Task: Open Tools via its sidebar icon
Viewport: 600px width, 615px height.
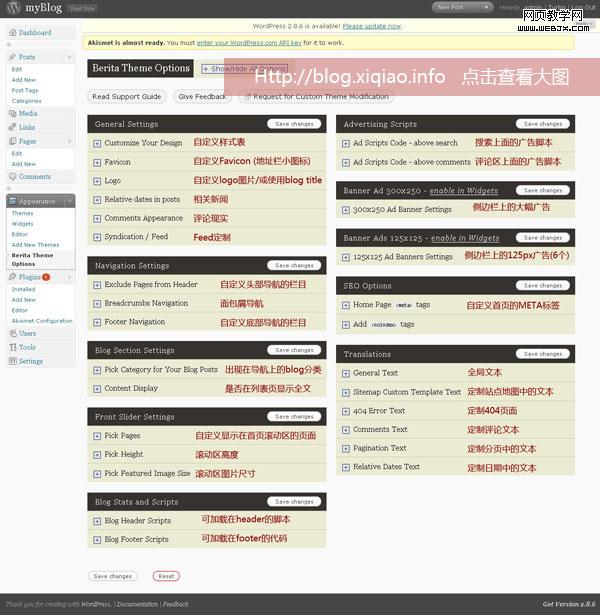Action: pyautogui.click(x=12, y=347)
